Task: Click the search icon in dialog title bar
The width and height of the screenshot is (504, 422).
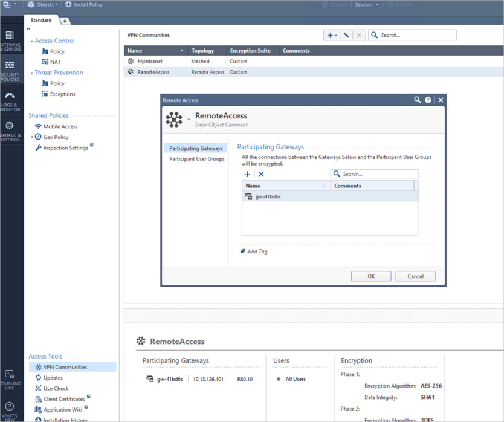Action: (417, 100)
